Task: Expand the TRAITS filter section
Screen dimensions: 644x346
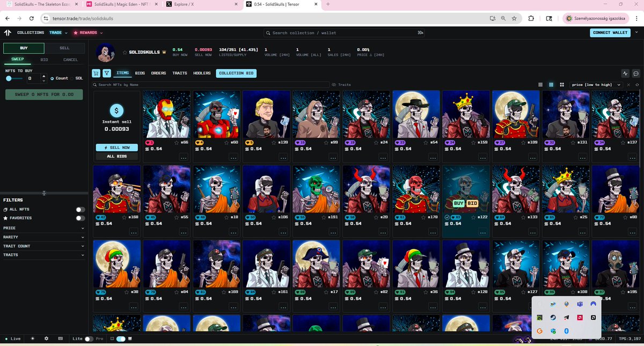Action: pos(44,255)
